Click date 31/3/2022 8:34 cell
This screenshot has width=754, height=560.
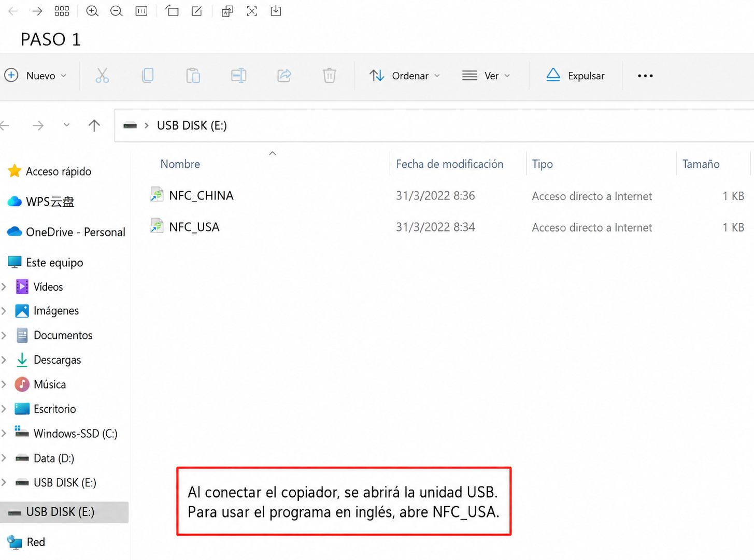(435, 227)
